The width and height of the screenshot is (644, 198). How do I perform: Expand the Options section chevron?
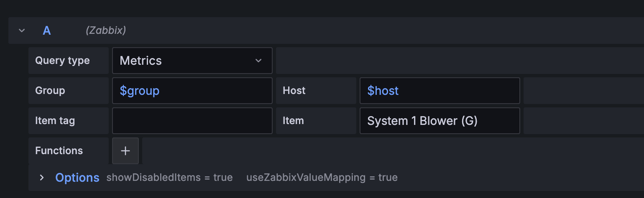[x=41, y=178]
